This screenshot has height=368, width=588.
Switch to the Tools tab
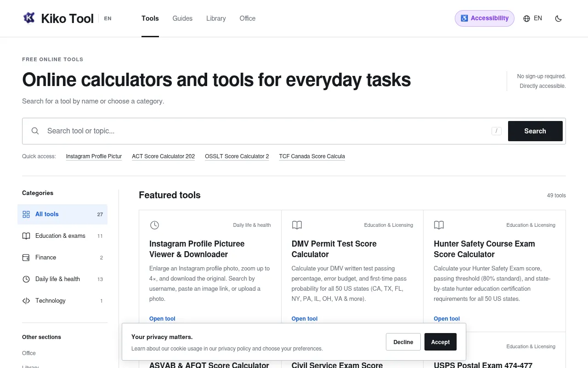pyautogui.click(x=150, y=18)
